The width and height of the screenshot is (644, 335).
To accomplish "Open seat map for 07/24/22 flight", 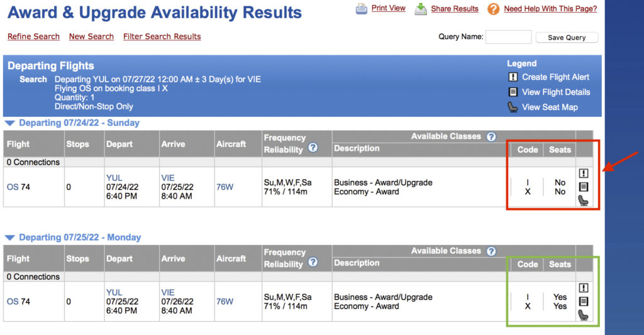I will (584, 200).
